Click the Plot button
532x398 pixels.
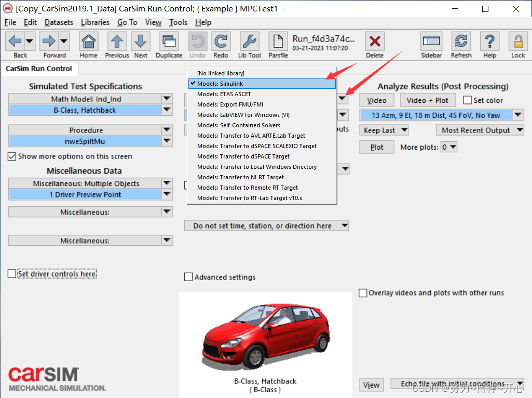pyautogui.click(x=377, y=148)
